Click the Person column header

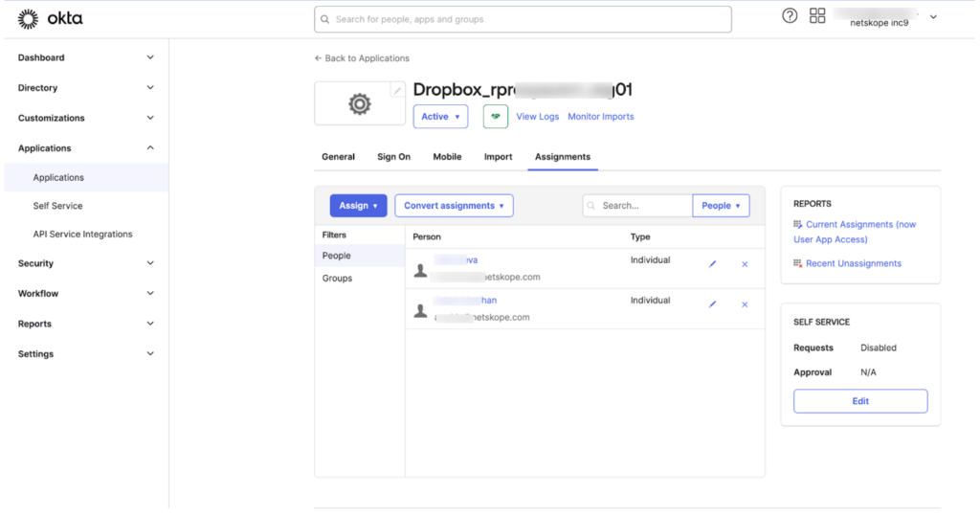tap(427, 236)
